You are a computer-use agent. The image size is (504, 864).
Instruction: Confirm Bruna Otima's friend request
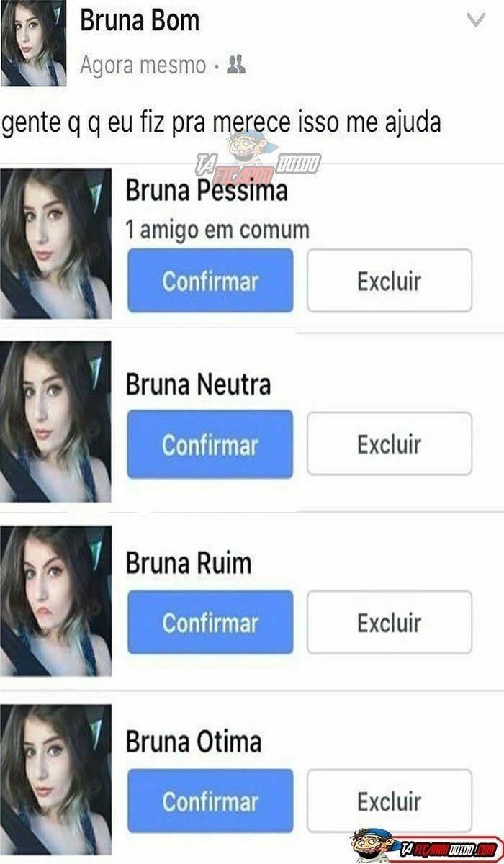click(x=210, y=801)
